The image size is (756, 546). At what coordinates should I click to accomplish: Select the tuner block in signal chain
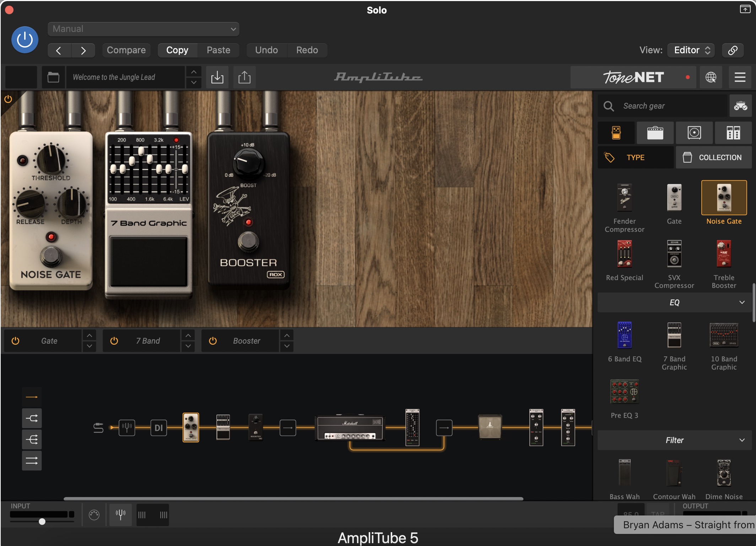click(127, 428)
